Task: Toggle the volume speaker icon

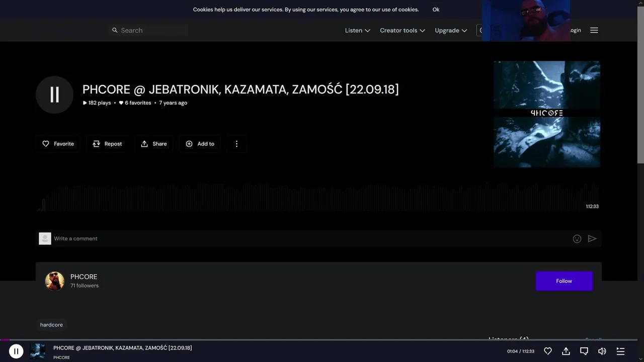Action: coord(602,351)
